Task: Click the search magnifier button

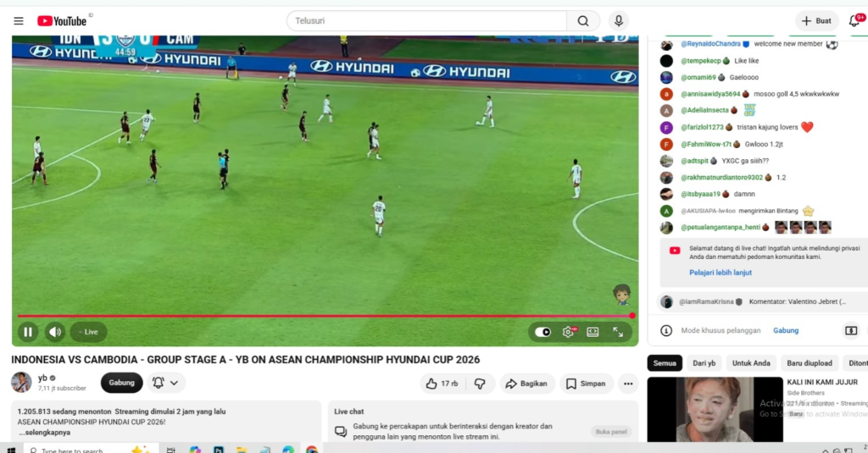Action: [583, 21]
